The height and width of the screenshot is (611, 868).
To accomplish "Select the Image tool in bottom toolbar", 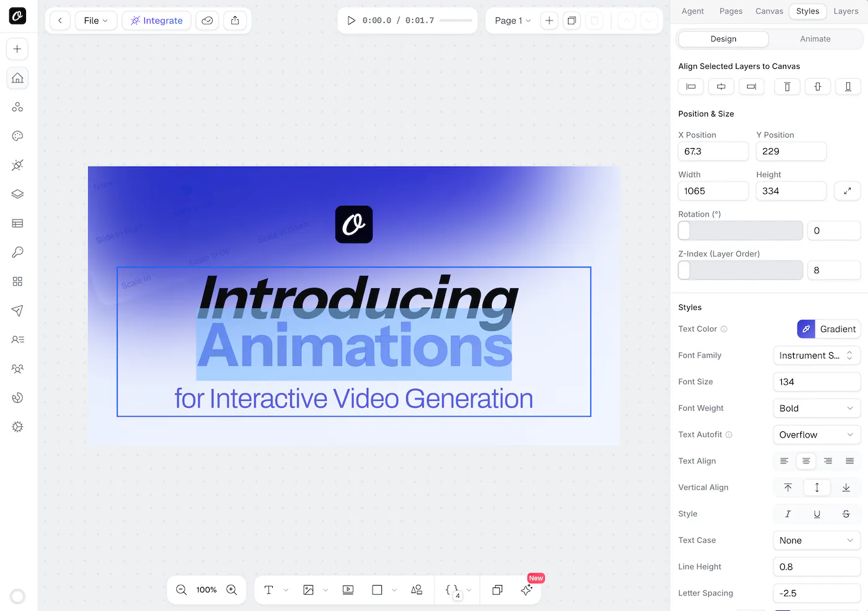I will [x=308, y=590].
